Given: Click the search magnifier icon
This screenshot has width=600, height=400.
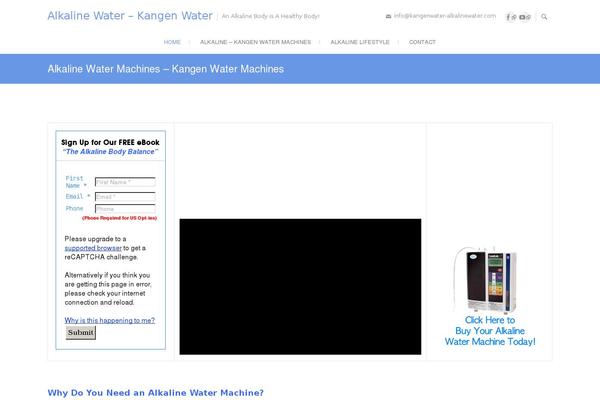Looking at the screenshot, I should click(544, 17).
